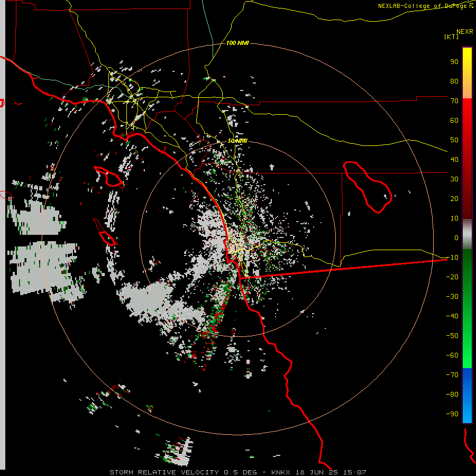Click the [KT] units label
Viewport: 476px width, 476px height.
(452, 36)
